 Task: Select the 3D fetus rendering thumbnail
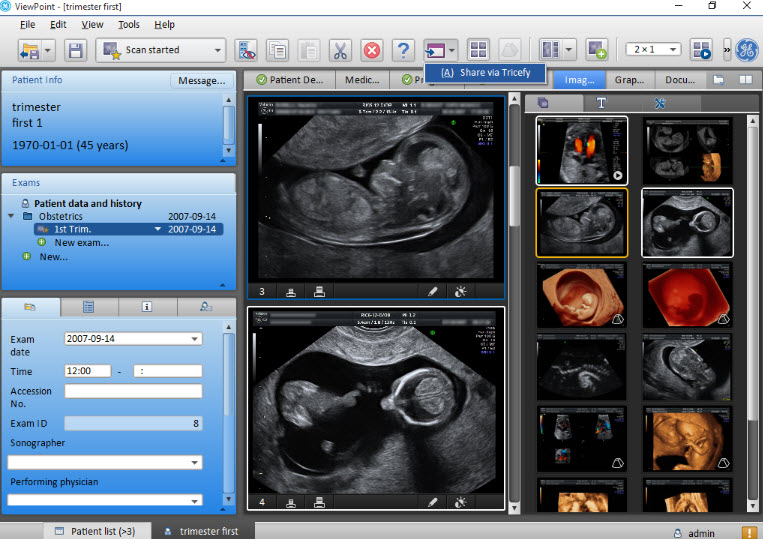coord(582,295)
